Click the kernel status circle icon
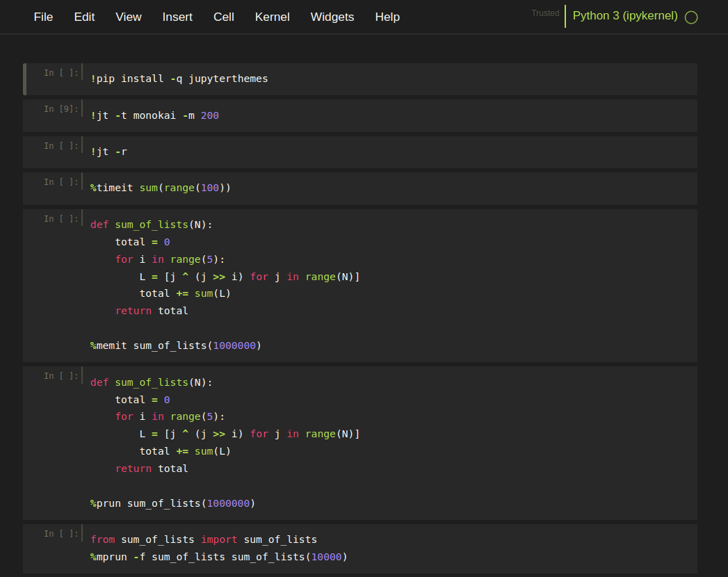Screen dimensions: 728x577 tap(691, 17)
